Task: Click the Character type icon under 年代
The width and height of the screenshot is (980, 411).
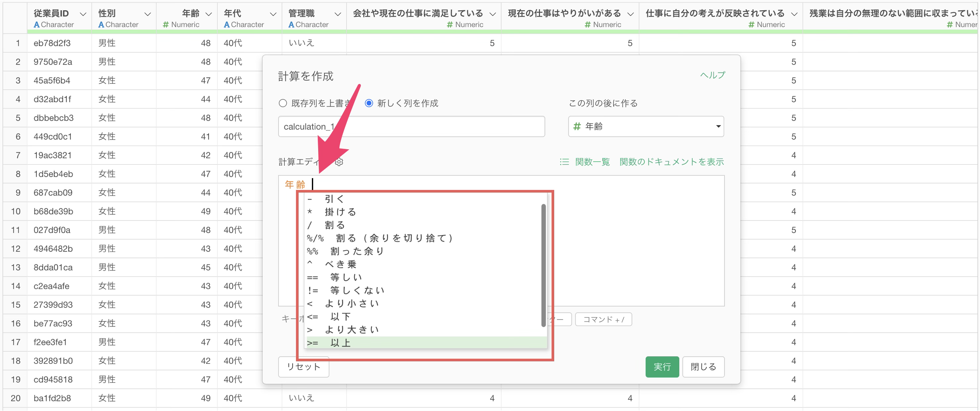Action: [227, 25]
